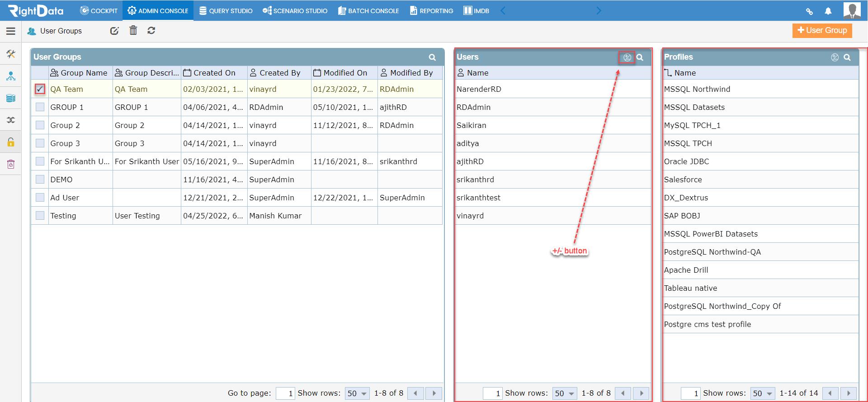Open the Batch Console tab
The width and height of the screenshot is (868, 402).
pyautogui.click(x=368, y=10)
